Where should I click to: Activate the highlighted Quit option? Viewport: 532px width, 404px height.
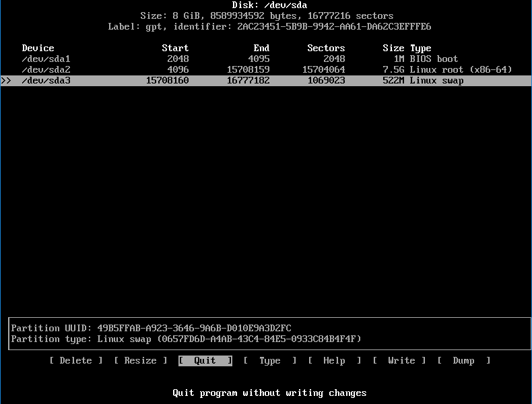[x=205, y=360]
